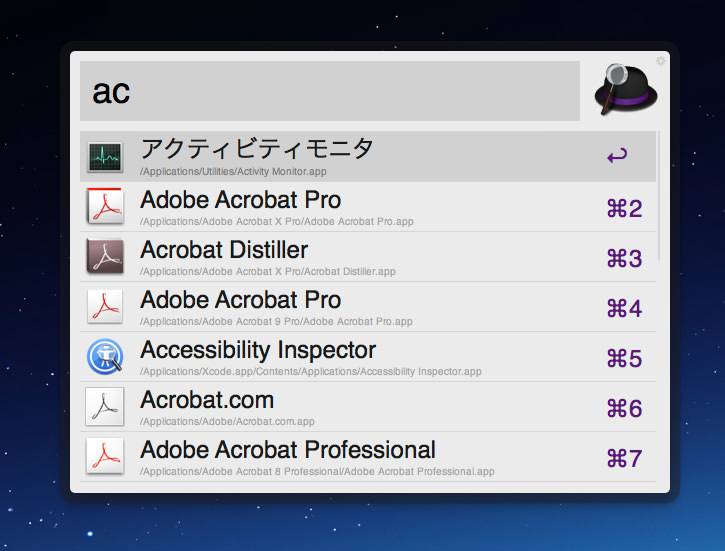Click the Adobe Acrobat 9 Pro icon
The image size is (725, 551).
[105, 306]
